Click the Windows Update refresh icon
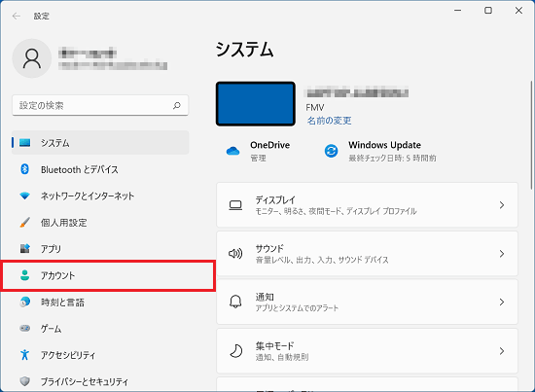535x392 pixels. point(331,151)
